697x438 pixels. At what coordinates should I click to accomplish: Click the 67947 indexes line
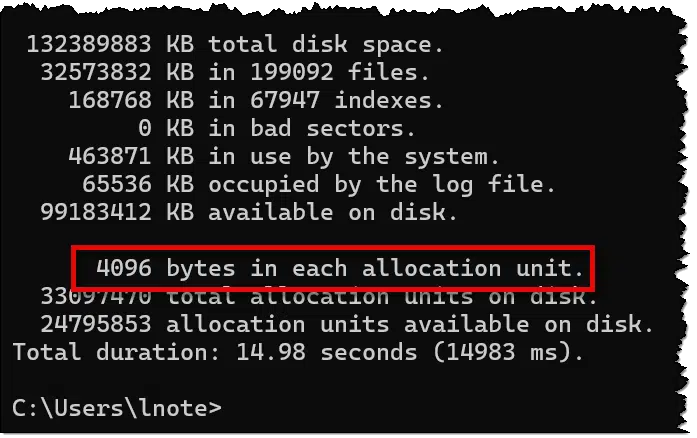256,100
